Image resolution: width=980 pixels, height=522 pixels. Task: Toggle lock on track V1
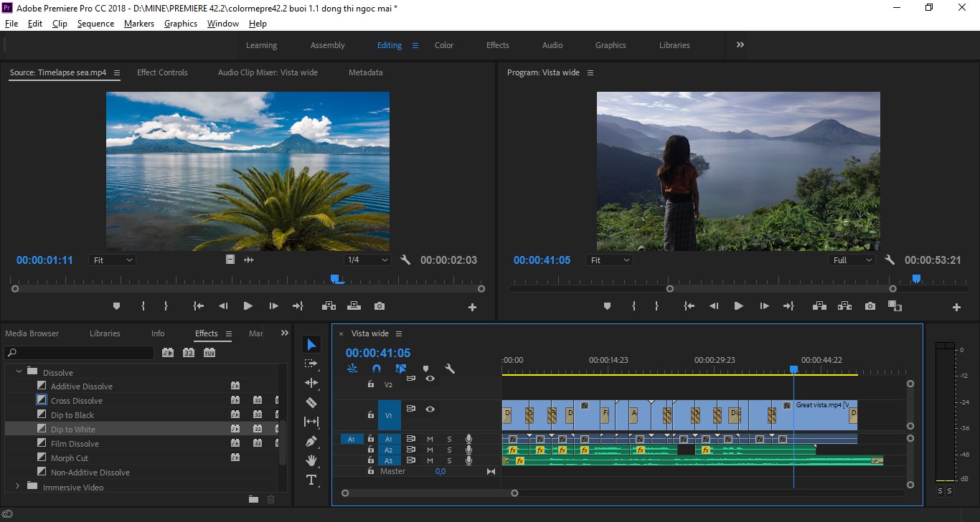pyautogui.click(x=371, y=414)
